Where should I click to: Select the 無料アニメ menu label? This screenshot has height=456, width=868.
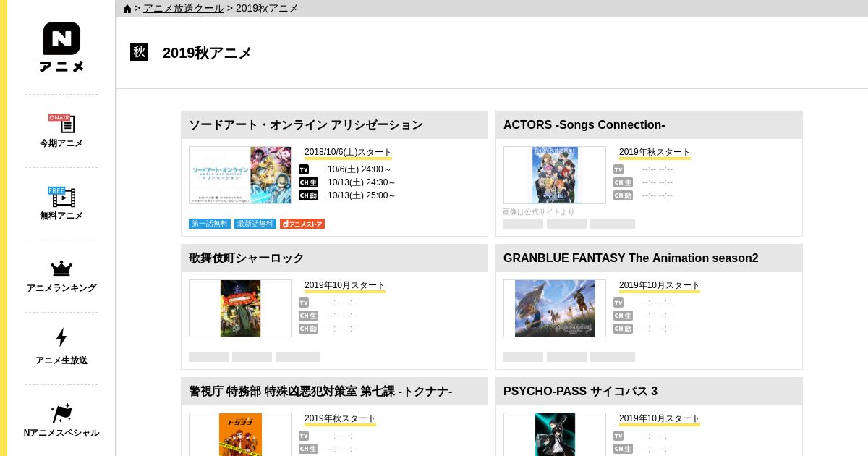click(x=61, y=216)
